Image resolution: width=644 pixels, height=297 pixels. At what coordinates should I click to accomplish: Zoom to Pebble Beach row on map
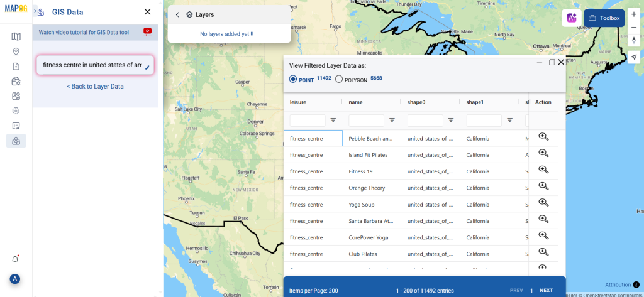pyautogui.click(x=543, y=138)
